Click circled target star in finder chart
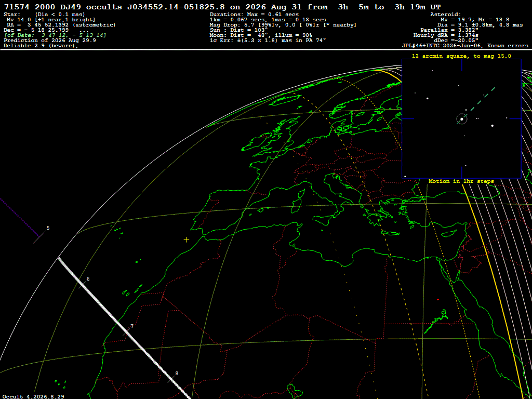 [x=461, y=119]
